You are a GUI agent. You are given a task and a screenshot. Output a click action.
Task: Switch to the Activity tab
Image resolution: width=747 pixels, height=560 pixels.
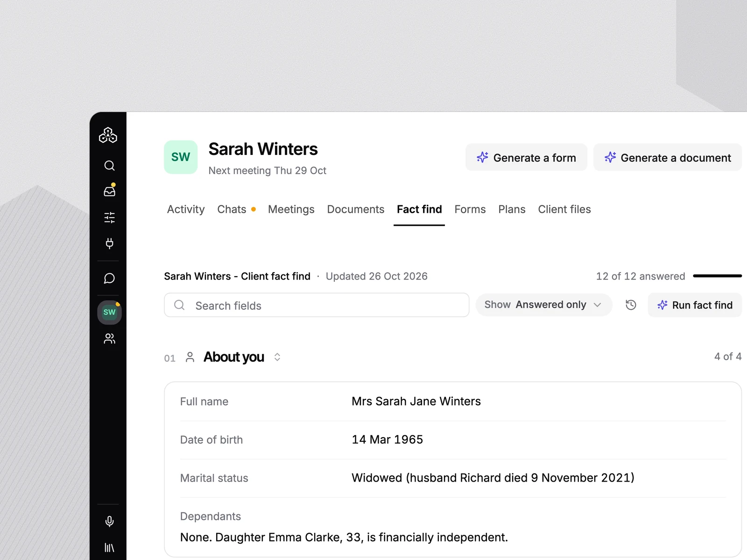(x=186, y=210)
